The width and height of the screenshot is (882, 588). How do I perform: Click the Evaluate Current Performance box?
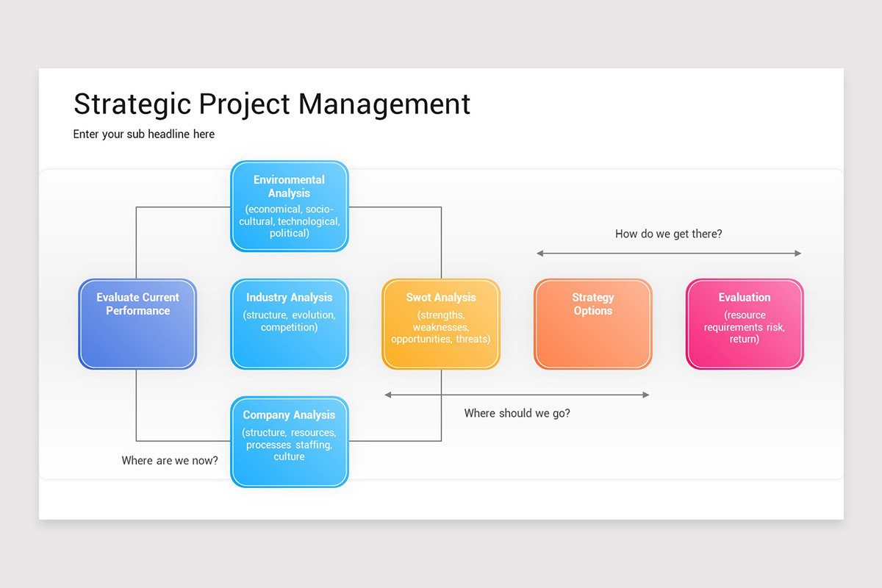point(137,323)
